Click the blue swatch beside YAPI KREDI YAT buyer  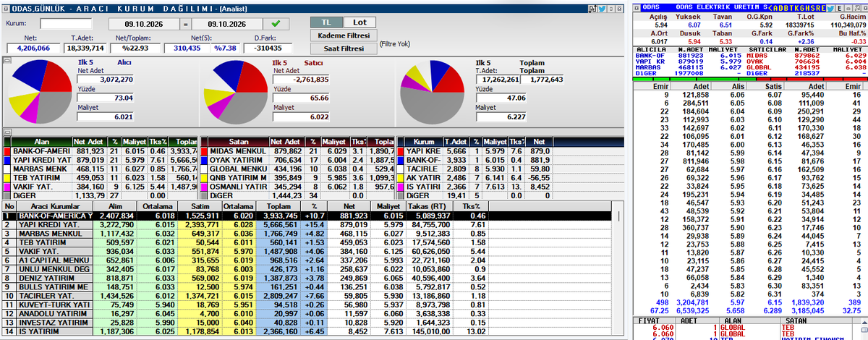point(7,159)
